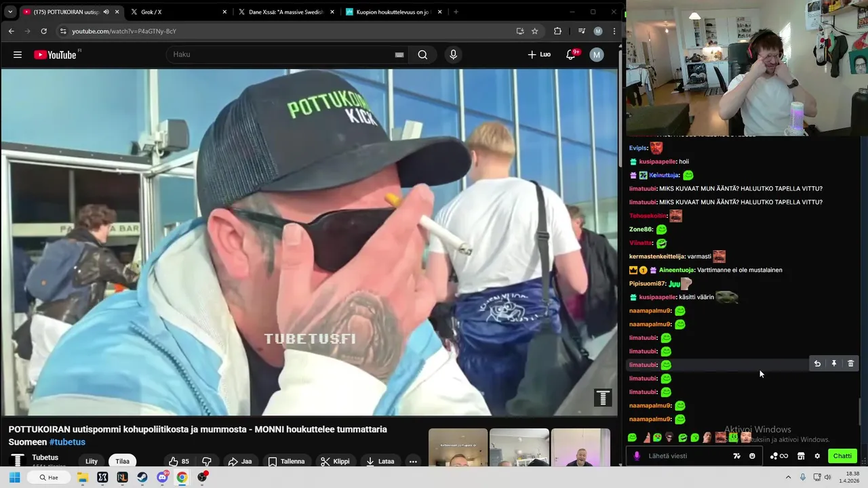The width and height of the screenshot is (868, 488).
Task: Delete the highlighted limatuubi chat message
Action: tap(850, 364)
